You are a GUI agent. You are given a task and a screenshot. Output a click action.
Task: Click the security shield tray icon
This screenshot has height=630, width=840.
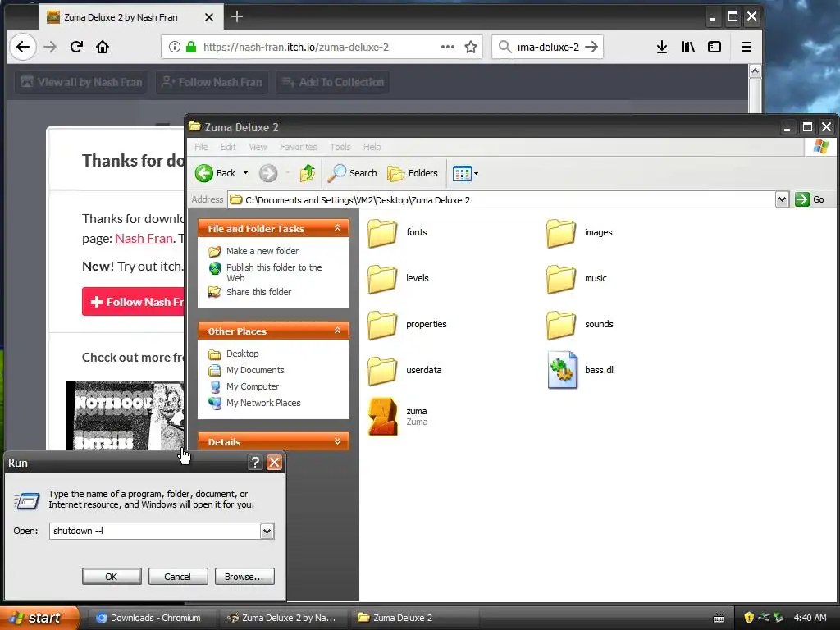tap(749, 618)
